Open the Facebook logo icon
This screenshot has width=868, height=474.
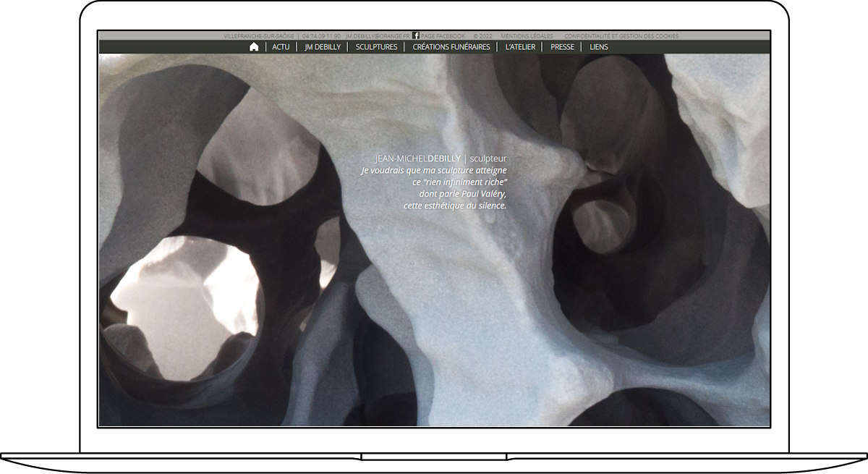[x=416, y=35]
